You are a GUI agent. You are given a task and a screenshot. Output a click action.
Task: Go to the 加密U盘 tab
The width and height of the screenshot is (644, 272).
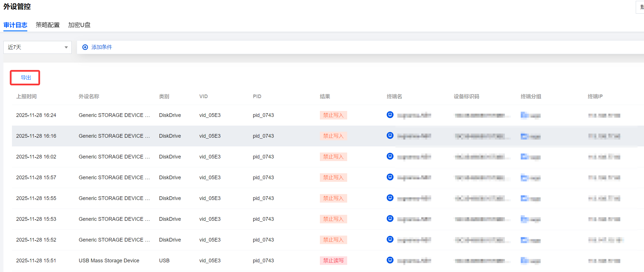(79, 25)
